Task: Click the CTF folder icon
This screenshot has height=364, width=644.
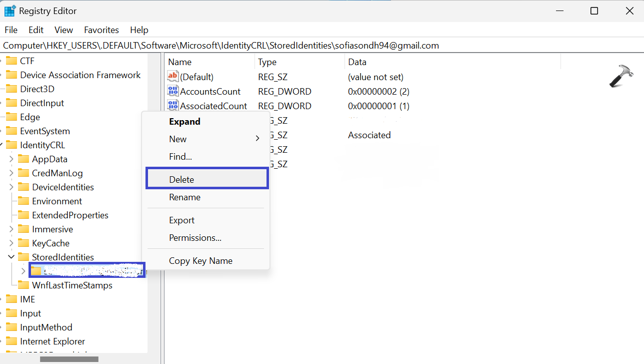Action: (x=11, y=61)
